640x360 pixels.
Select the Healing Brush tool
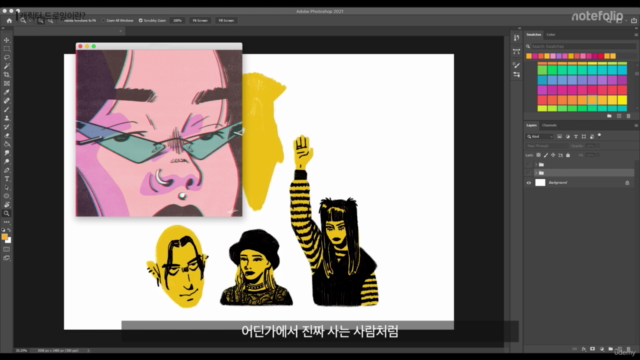[7, 100]
